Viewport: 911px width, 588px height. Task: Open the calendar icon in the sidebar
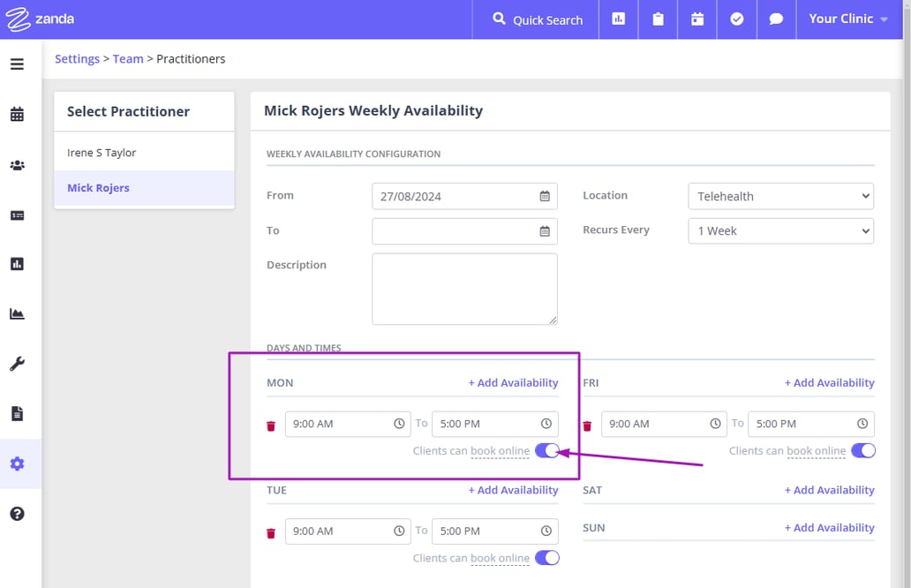[x=19, y=114]
